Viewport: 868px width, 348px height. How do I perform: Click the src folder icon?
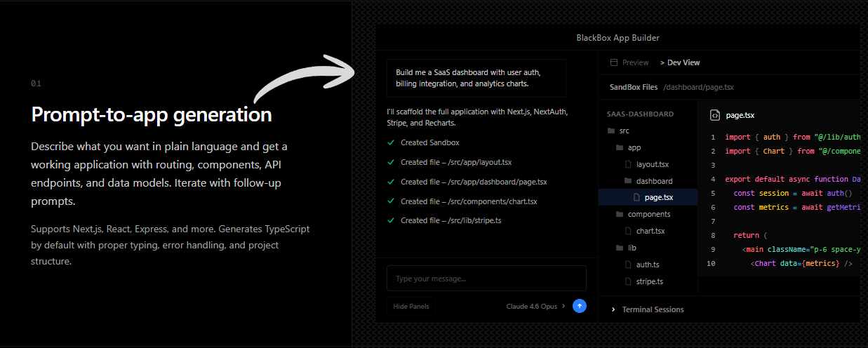(x=610, y=131)
